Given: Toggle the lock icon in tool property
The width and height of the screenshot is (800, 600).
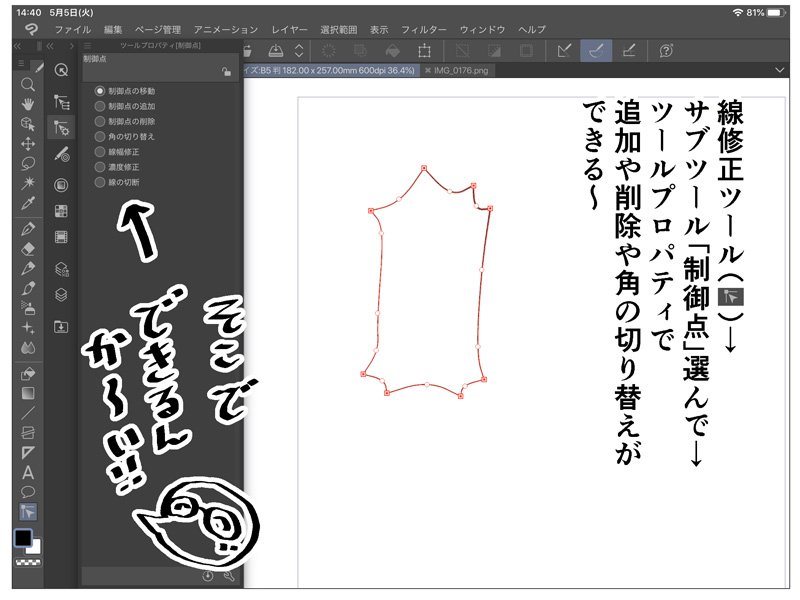Looking at the screenshot, I should 227,71.
